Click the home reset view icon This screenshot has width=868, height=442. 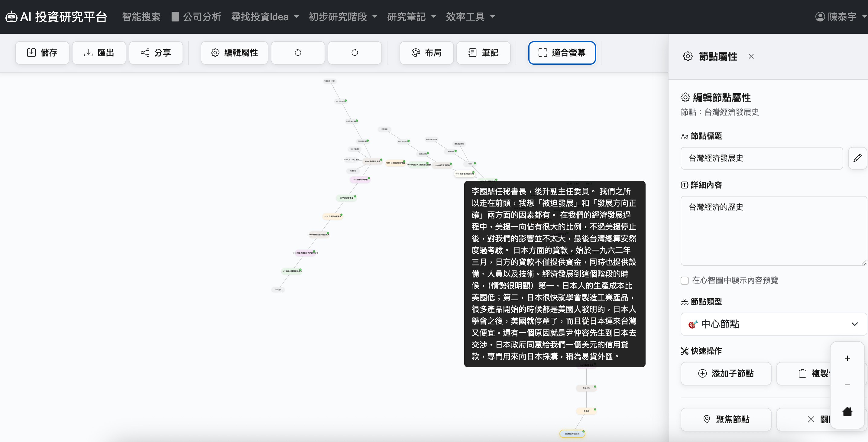847,411
